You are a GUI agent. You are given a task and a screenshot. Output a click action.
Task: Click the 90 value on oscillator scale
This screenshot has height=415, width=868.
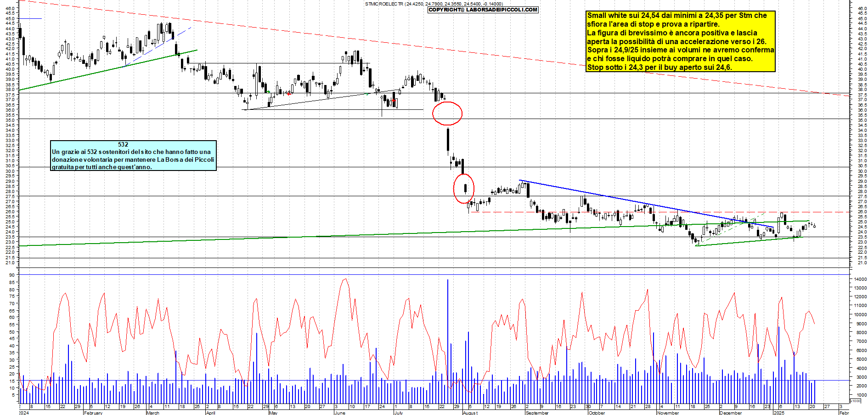pos(12,275)
